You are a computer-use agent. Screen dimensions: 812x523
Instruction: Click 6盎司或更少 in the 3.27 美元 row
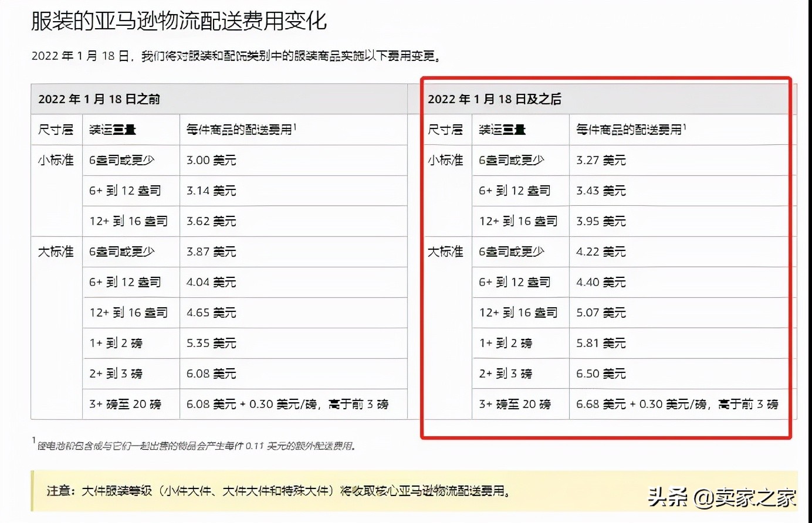point(512,160)
